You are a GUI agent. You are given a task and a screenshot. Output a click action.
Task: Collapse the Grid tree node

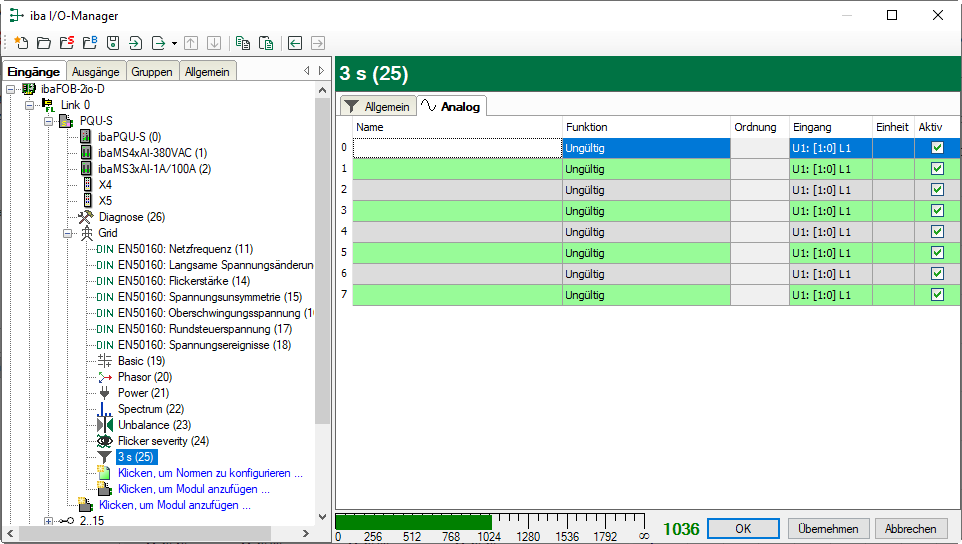(69, 233)
